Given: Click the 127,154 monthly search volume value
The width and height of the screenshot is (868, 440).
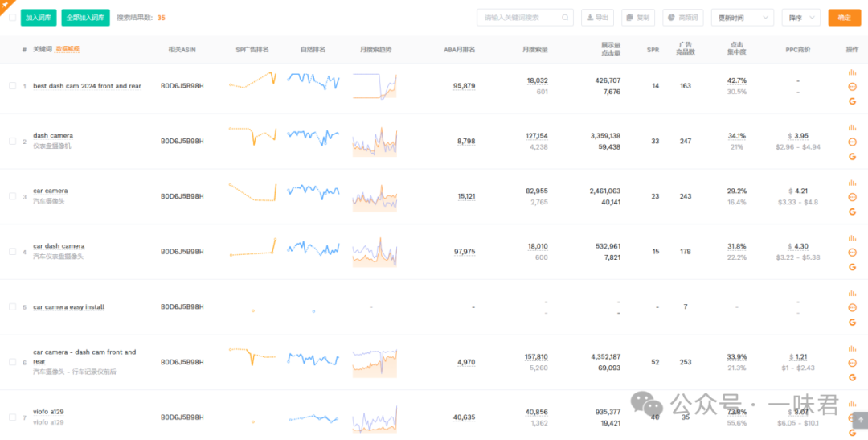Looking at the screenshot, I should 537,136.
